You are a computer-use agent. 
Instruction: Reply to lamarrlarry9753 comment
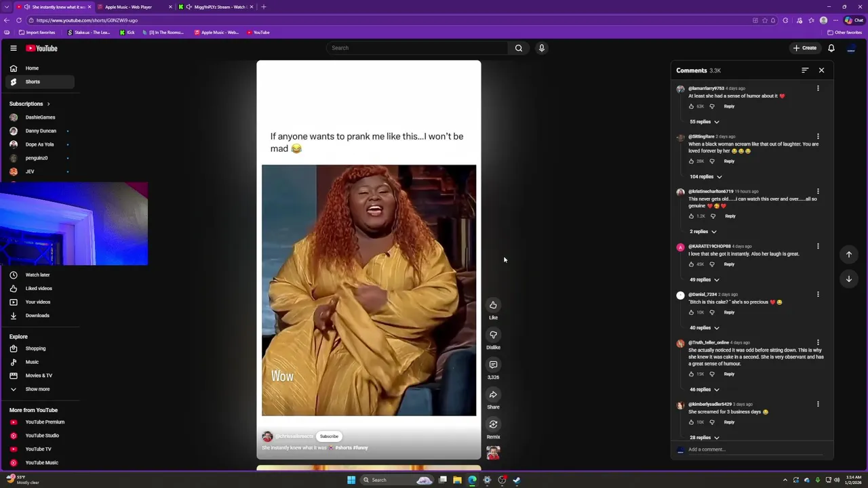click(x=729, y=106)
